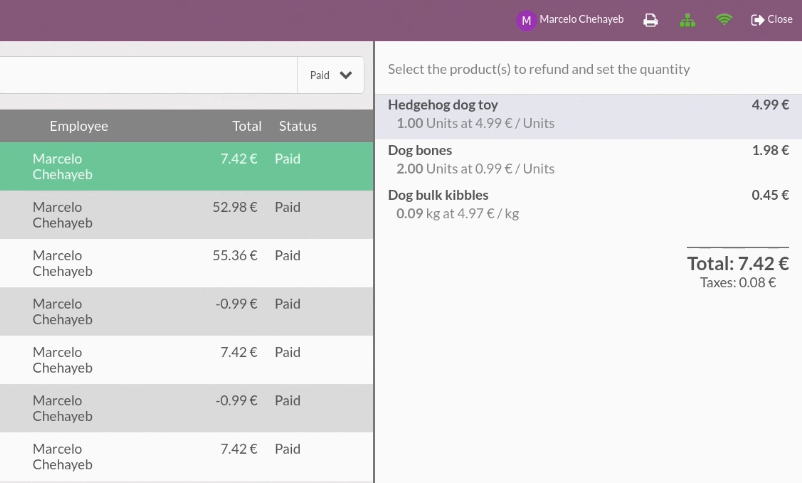
Task: Click the Close session exit icon
Action: pos(757,20)
